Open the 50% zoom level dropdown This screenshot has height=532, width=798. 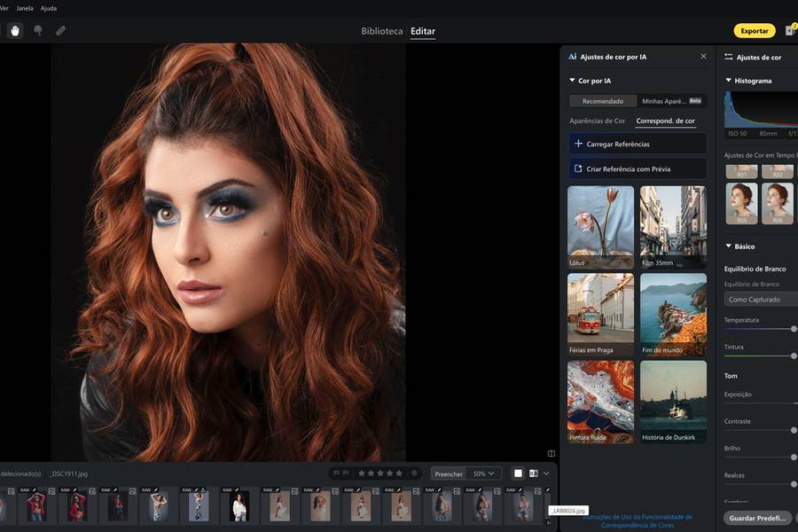[486, 473]
